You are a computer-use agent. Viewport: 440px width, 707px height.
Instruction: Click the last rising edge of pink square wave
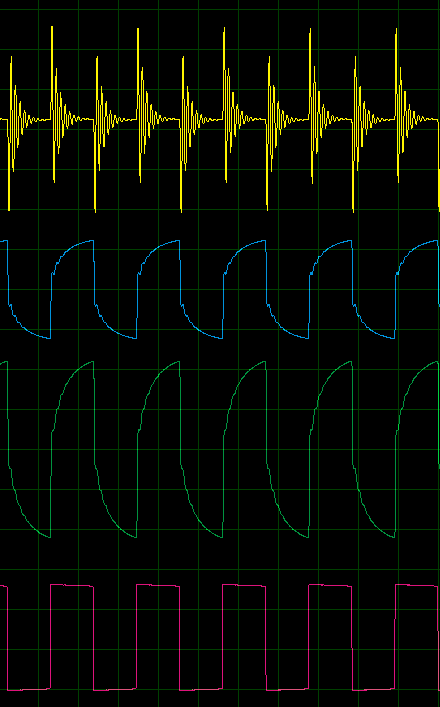395,637
